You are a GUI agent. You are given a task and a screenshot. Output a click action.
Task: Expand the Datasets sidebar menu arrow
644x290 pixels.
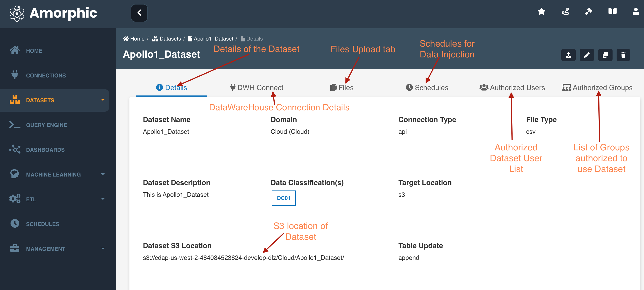point(103,100)
